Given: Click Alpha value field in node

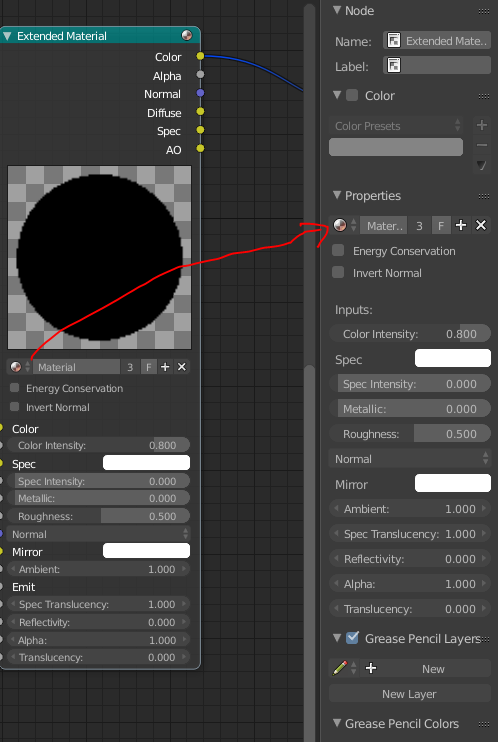Looking at the screenshot, I should click(98, 640).
